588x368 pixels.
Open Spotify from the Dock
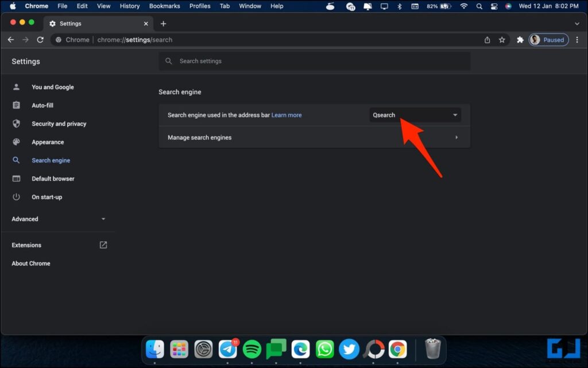[252, 349]
